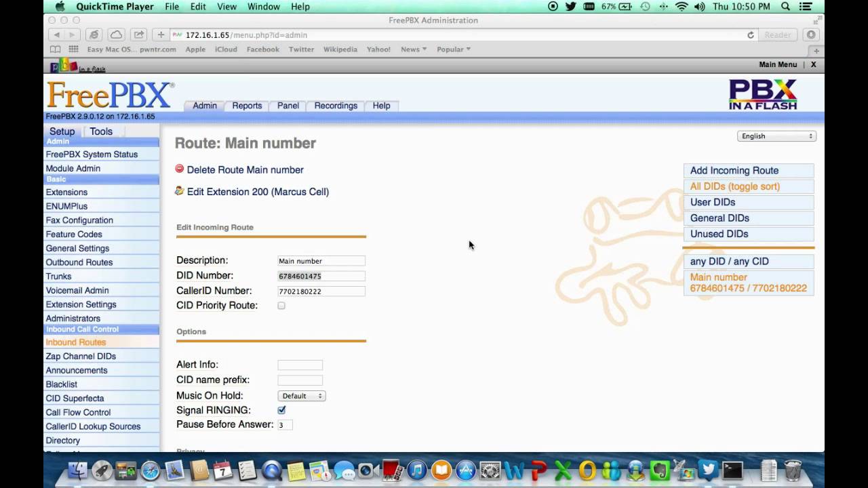Viewport: 868px width, 488px height.
Task: Open Twitter app in the dock
Action: 708,470
